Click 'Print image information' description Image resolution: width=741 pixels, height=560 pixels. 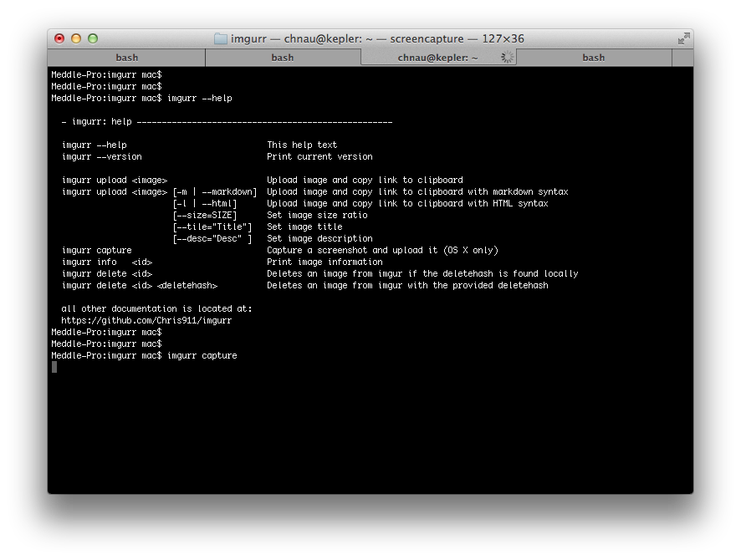pos(325,262)
